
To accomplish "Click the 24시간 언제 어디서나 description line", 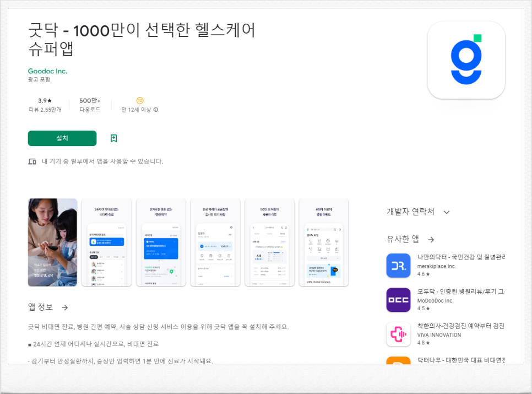I will (x=93, y=344).
